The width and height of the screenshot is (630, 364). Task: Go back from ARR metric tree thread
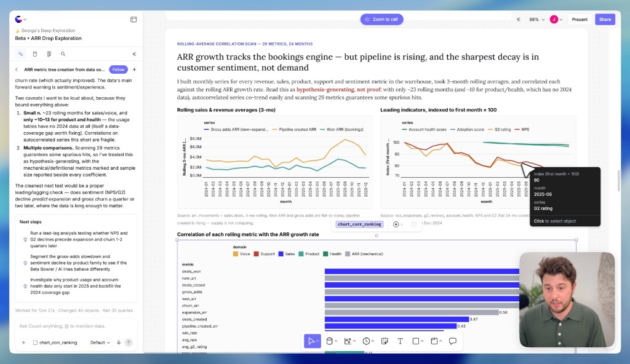(x=17, y=69)
